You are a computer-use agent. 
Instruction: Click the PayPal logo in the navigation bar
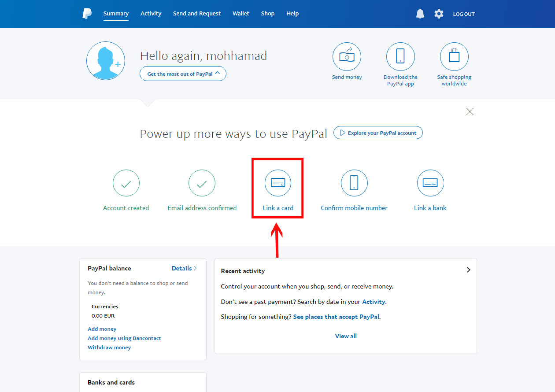tap(87, 13)
